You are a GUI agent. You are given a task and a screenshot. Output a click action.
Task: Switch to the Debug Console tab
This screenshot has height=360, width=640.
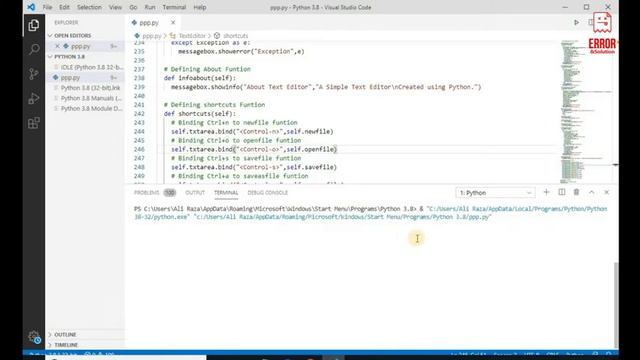pyautogui.click(x=267, y=193)
